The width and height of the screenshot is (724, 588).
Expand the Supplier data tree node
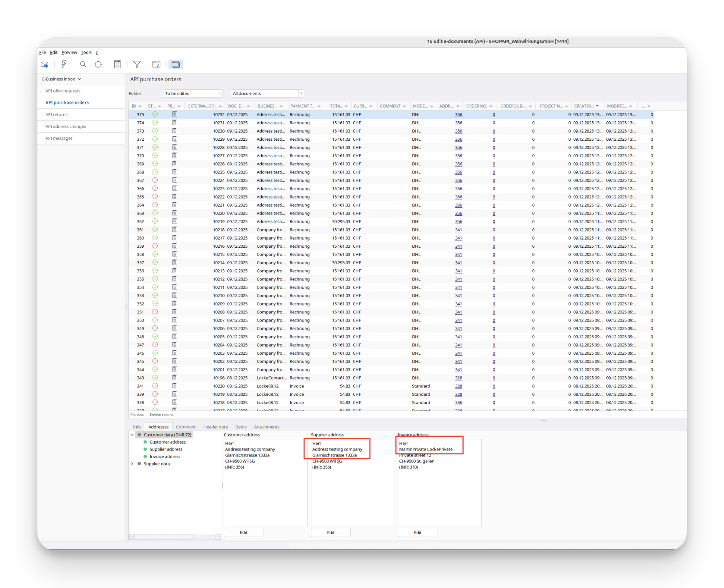tap(132, 464)
